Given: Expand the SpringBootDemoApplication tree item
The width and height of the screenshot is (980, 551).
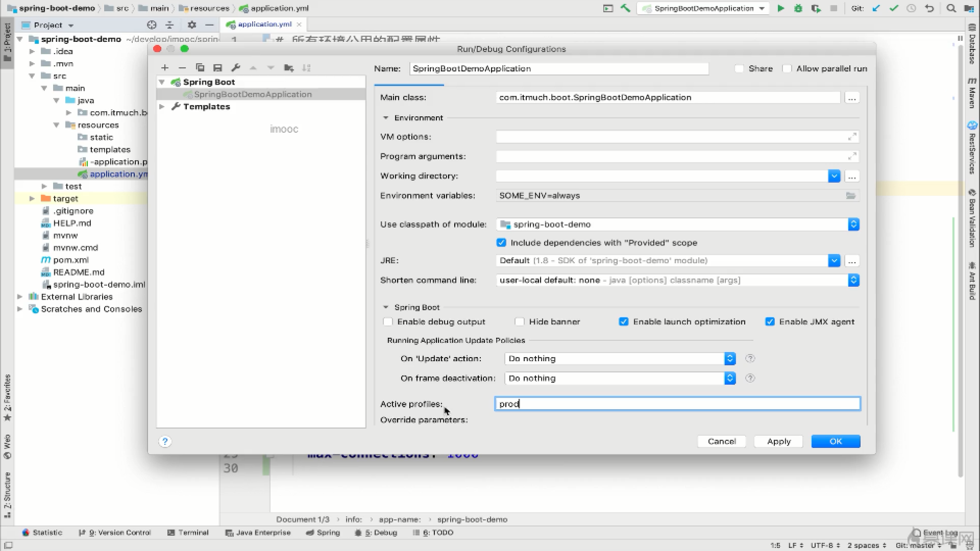Looking at the screenshot, I should coord(253,93).
